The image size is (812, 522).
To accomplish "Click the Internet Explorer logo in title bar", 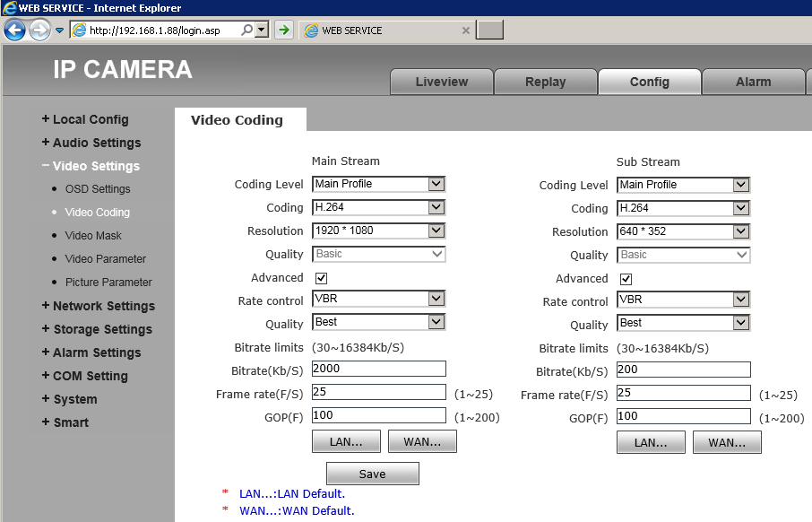I will (9, 8).
